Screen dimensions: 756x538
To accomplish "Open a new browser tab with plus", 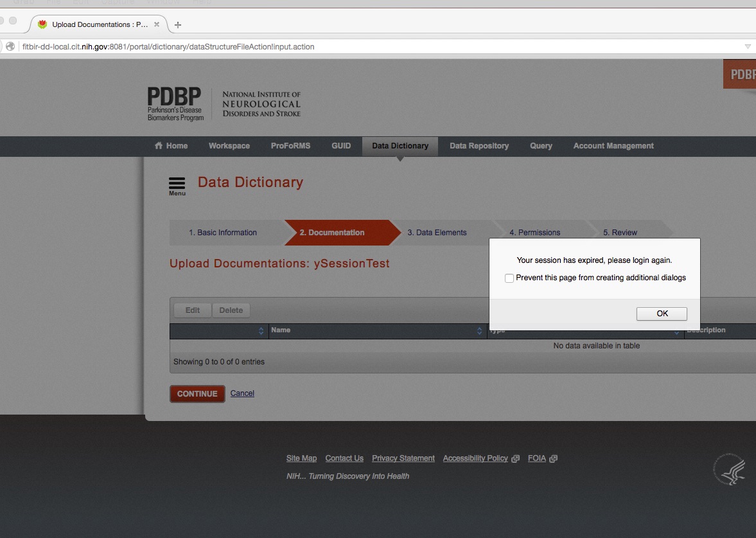I will (178, 24).
